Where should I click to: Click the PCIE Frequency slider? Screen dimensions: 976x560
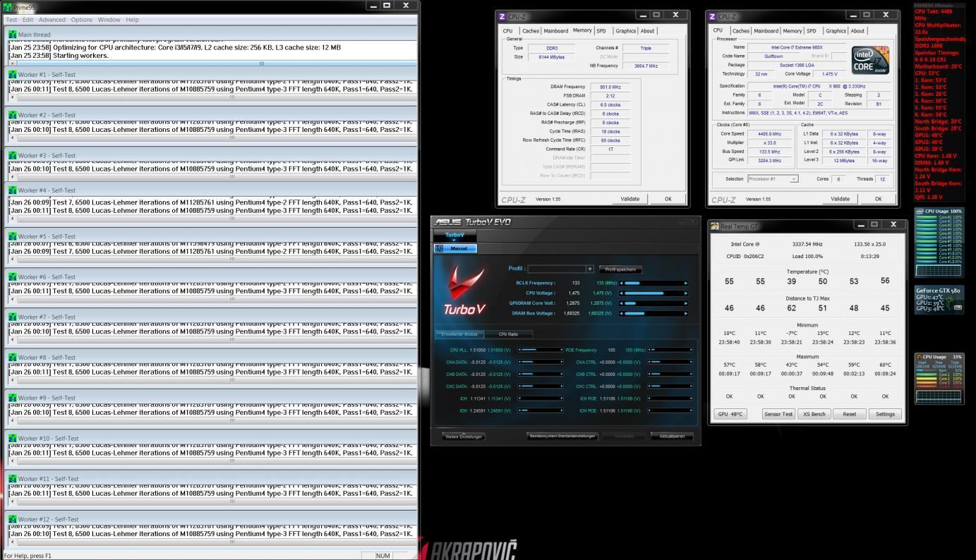coord(670,350)
